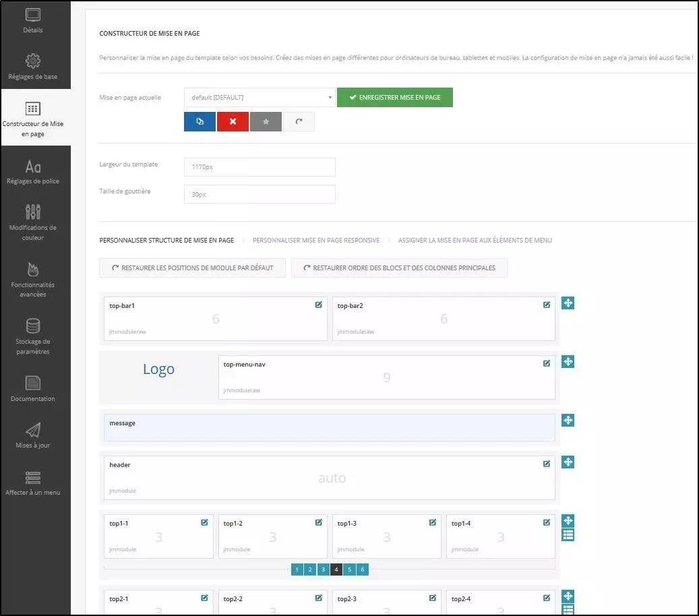Open Modifications de couleur section
The image size is (699, 616).
[x=33, y=222]
